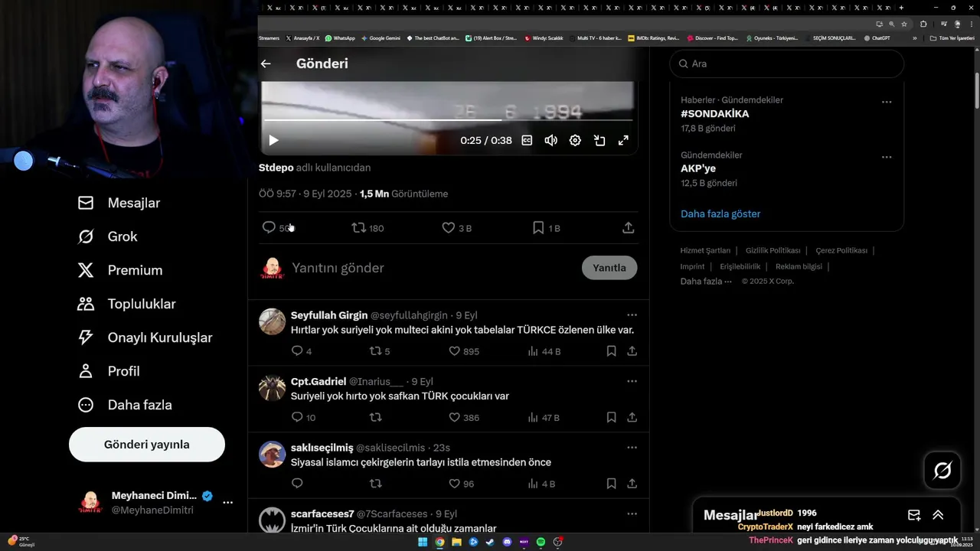The width and height of the screenshot is (980, 551).
Task: Expand the Mesajlar drawer with the chevrons
Action: [938, 515]
